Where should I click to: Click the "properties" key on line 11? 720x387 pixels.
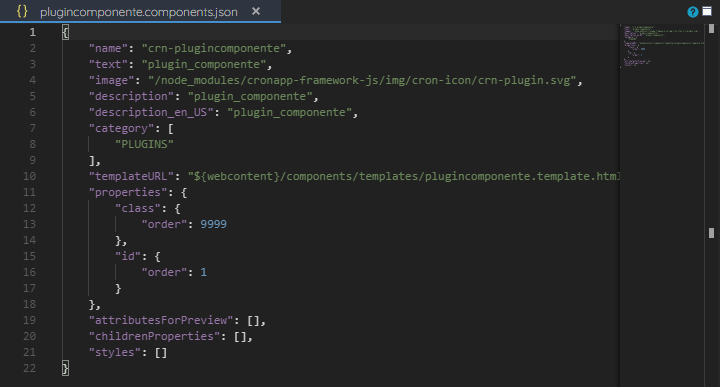pyautogui.click(x=128, y=192)
